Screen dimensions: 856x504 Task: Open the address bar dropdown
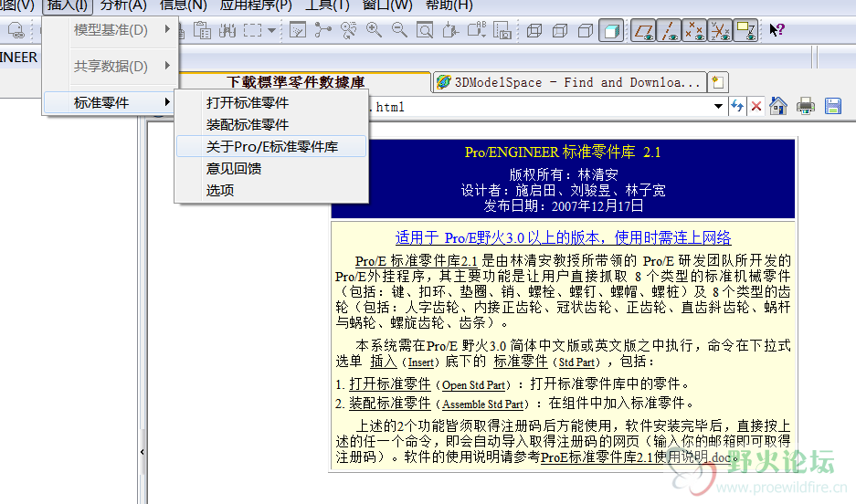(x=718, y=106)
